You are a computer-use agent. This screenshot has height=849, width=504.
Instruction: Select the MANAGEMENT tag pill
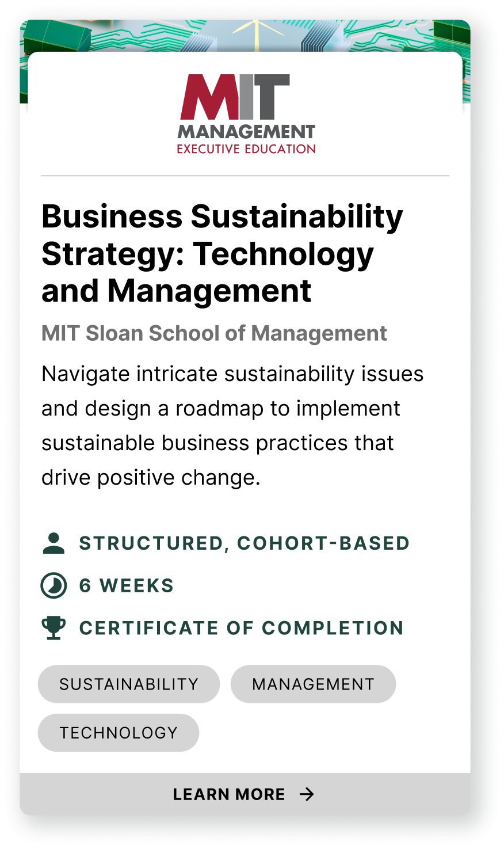pyautogui.click(x=313, y=684)
